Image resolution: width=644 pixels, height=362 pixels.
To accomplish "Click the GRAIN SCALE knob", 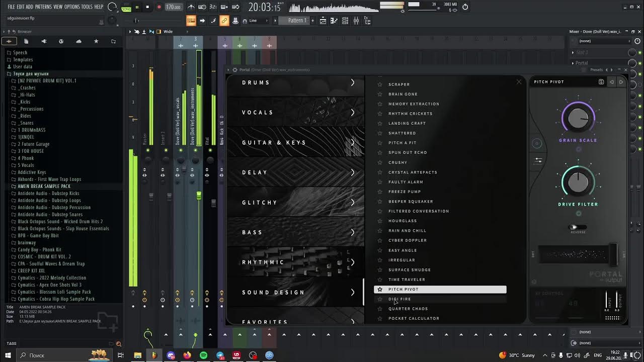I will pos(578,118).
